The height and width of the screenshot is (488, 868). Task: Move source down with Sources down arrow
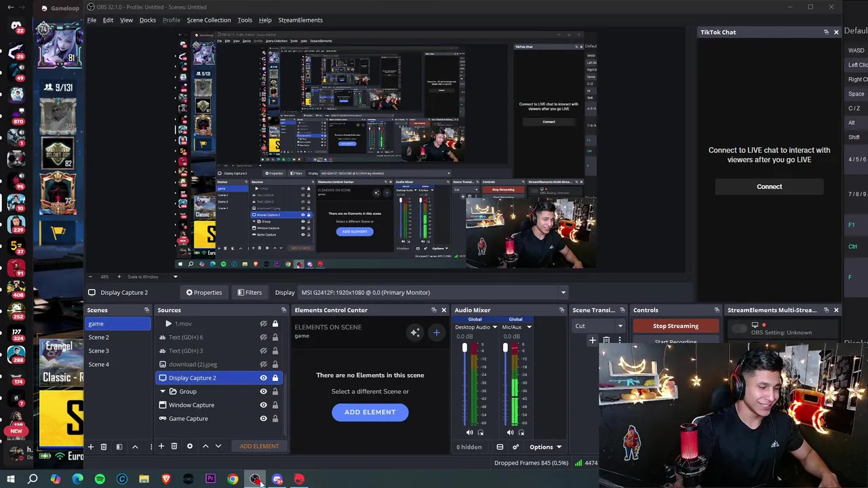218,446
